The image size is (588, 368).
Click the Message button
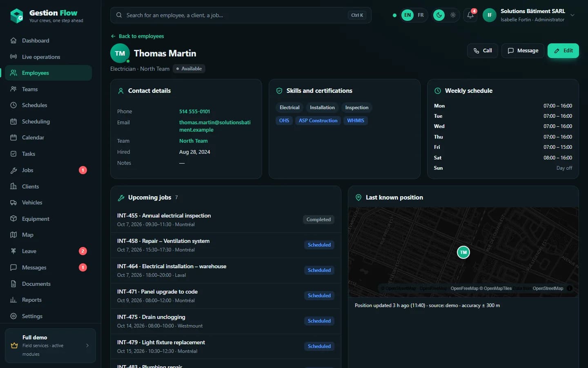[x=523, y=51]
